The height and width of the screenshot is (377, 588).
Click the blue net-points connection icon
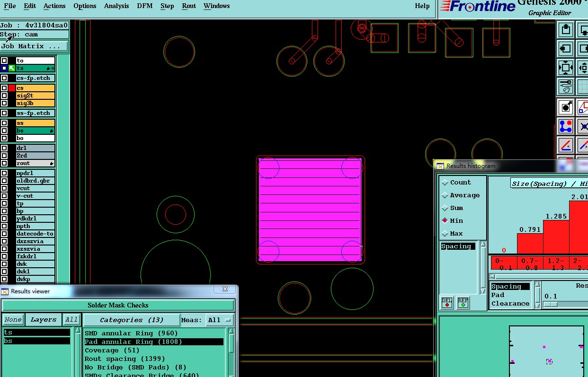click(x=565, y=126)
